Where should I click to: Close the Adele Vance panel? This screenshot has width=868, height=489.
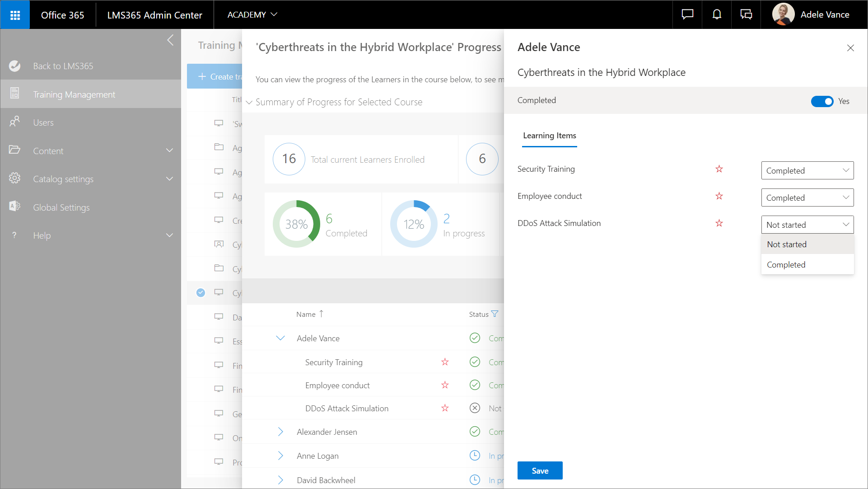850,48
